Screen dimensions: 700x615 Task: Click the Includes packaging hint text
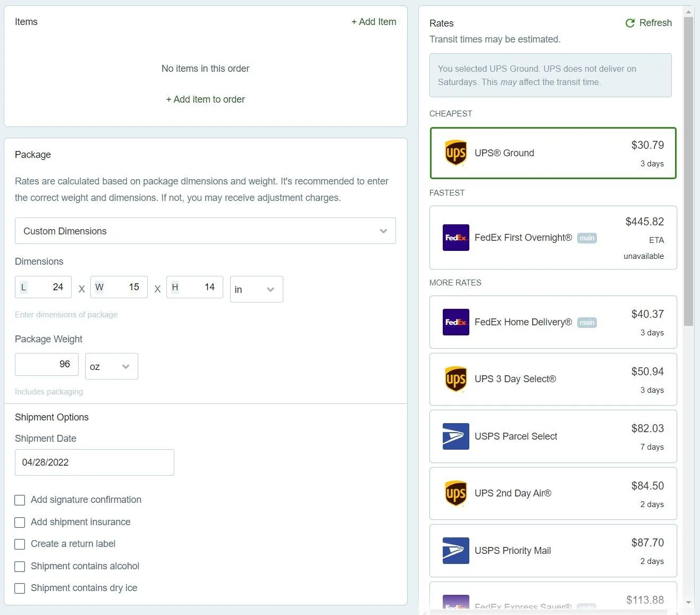click(49, 392)
